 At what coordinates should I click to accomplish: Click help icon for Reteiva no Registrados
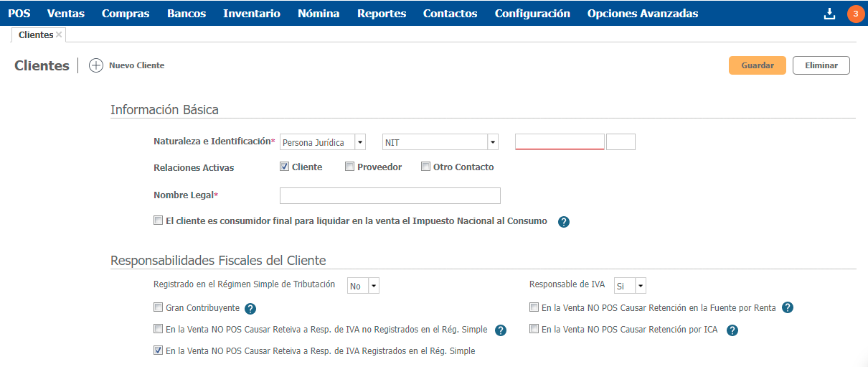point(501,330)
